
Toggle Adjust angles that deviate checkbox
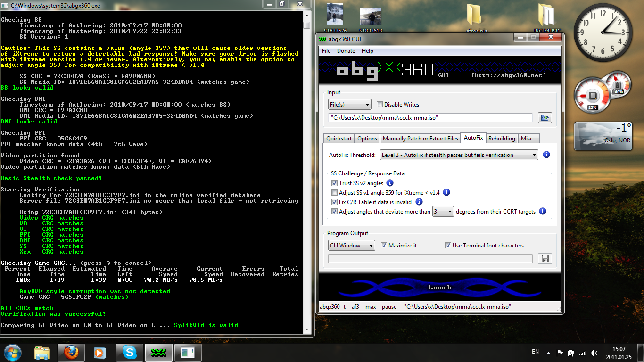tap(334, 212)
